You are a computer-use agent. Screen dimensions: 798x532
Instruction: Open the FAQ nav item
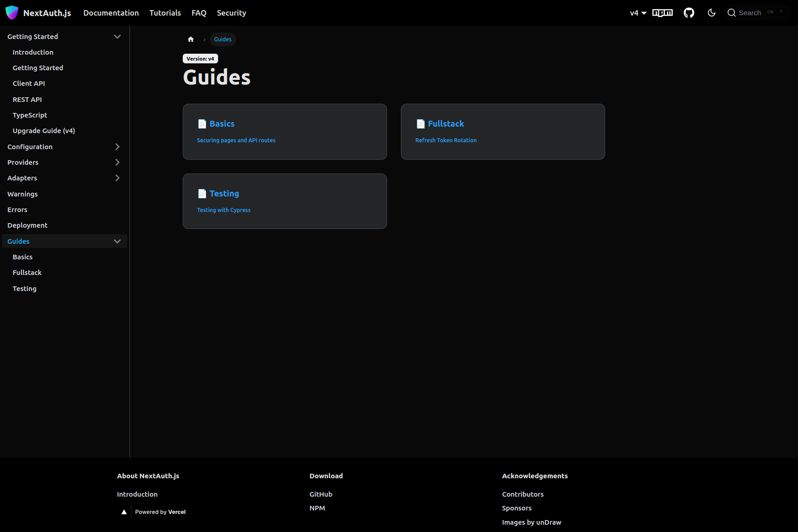tap(199, 13)
